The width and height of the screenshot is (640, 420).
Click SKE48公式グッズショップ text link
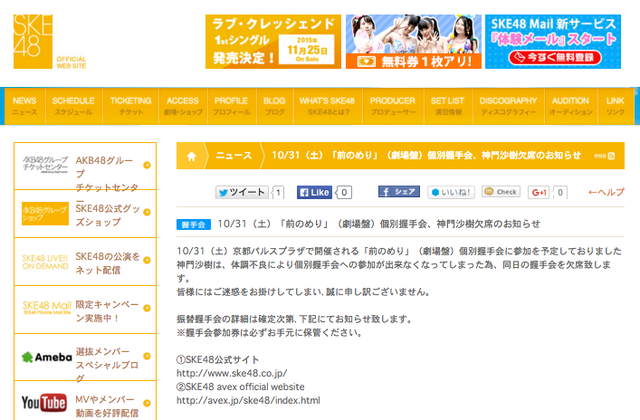108,215
